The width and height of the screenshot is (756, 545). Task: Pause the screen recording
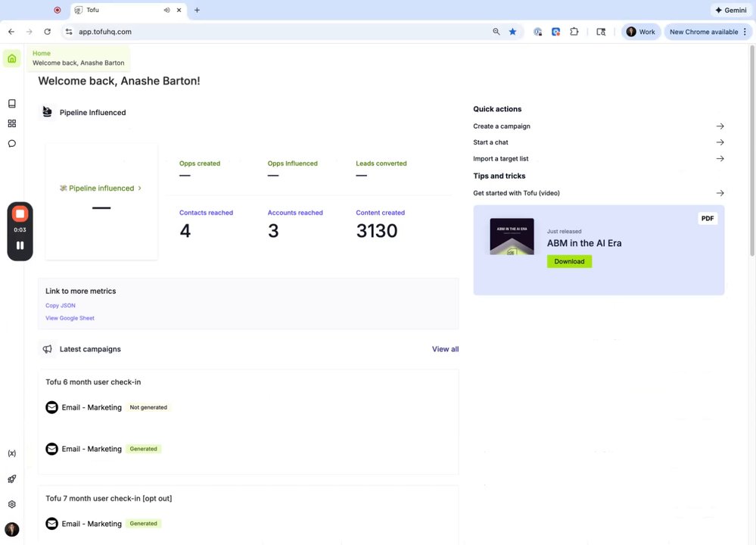20,245
